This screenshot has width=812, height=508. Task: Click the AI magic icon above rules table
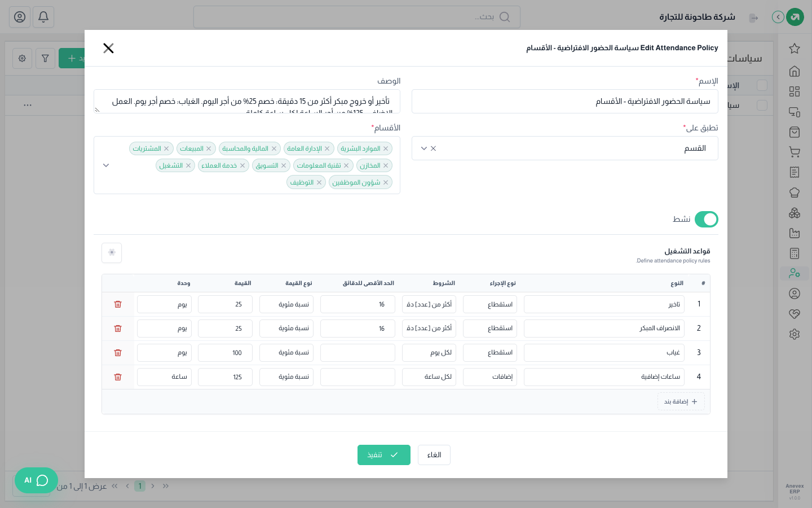(112, 252)
